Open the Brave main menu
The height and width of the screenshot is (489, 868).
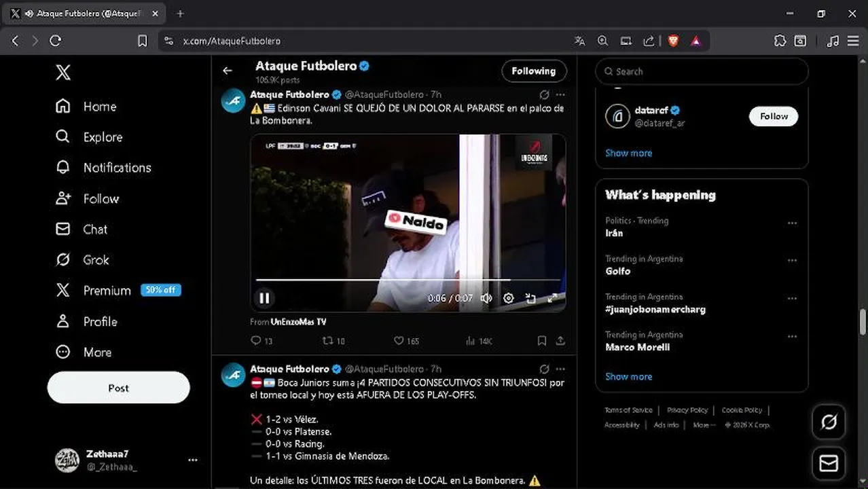click(853, 41)
